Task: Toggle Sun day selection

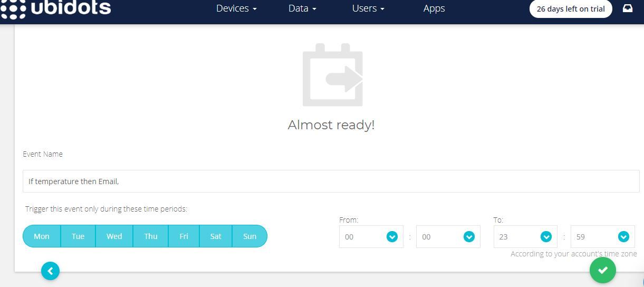Action: click(x=250, y=236)
